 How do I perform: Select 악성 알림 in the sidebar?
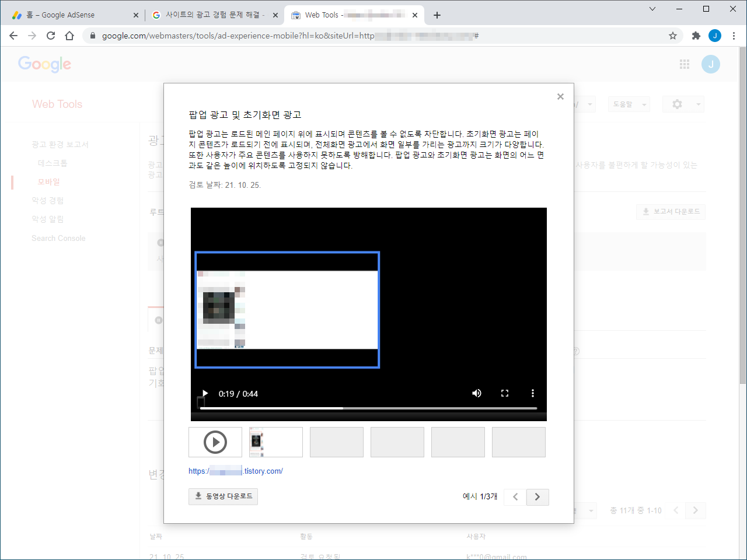tap(48, 219)
